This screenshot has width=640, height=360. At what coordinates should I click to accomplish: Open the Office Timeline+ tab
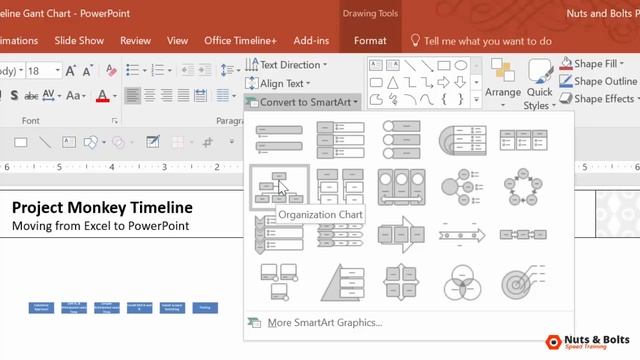240,40
